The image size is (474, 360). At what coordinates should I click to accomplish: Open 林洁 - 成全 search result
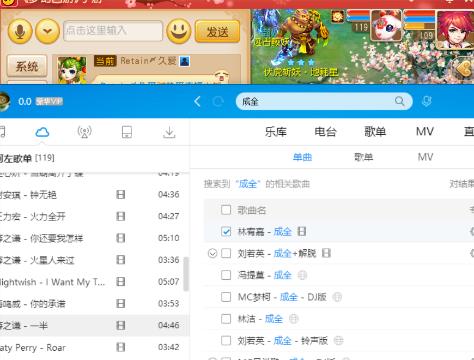(x=260, y=319)
